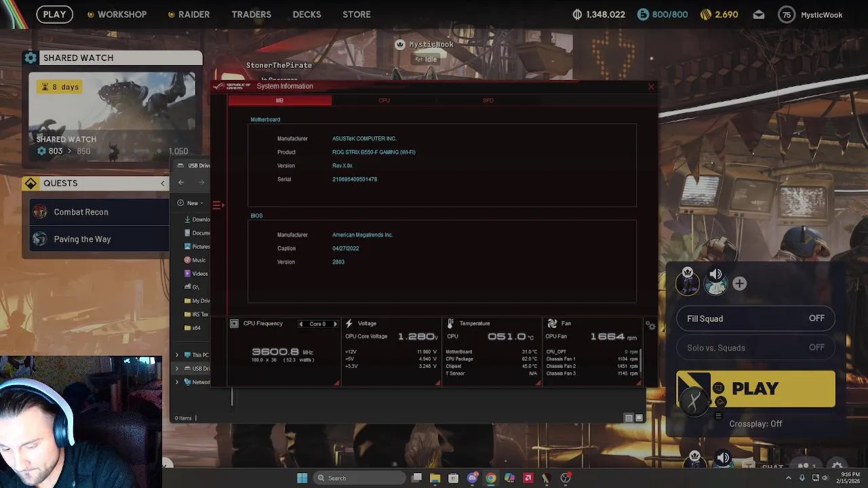The width and height of the screenshot is (868, 488).
Task: Click the File Explorer back arrow
Action: click(181, 182)
